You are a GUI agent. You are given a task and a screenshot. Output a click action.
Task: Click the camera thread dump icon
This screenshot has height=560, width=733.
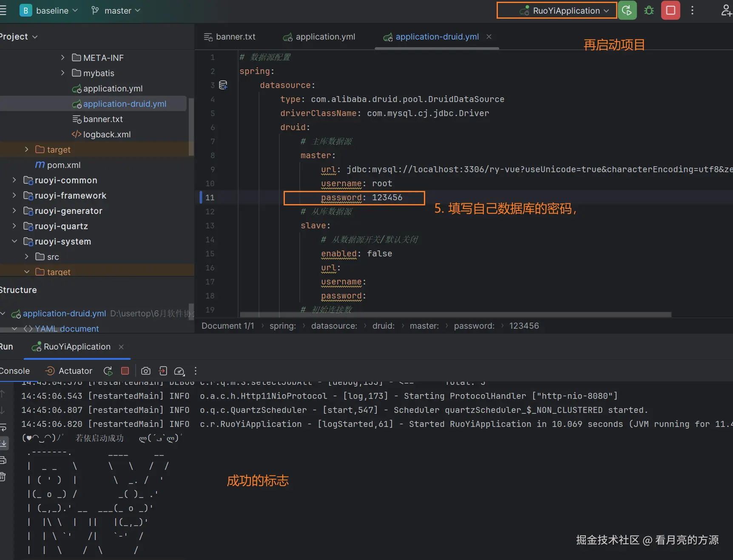146,371
